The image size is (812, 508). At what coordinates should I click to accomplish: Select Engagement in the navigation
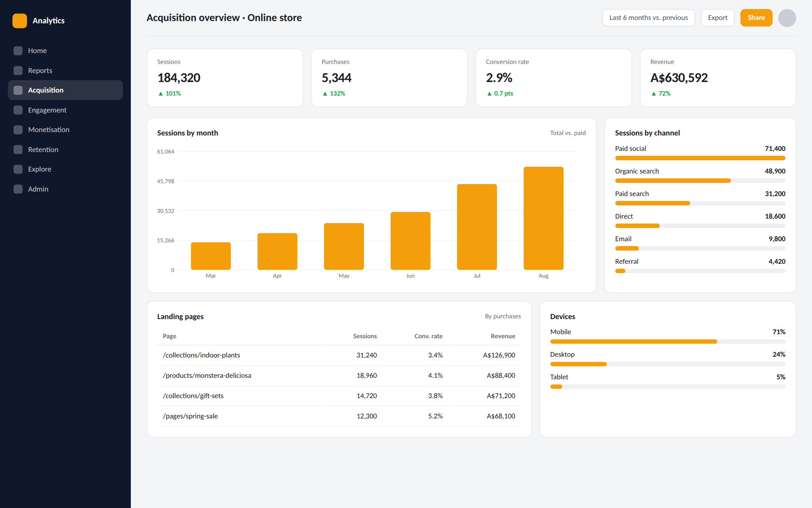point(65,110)
